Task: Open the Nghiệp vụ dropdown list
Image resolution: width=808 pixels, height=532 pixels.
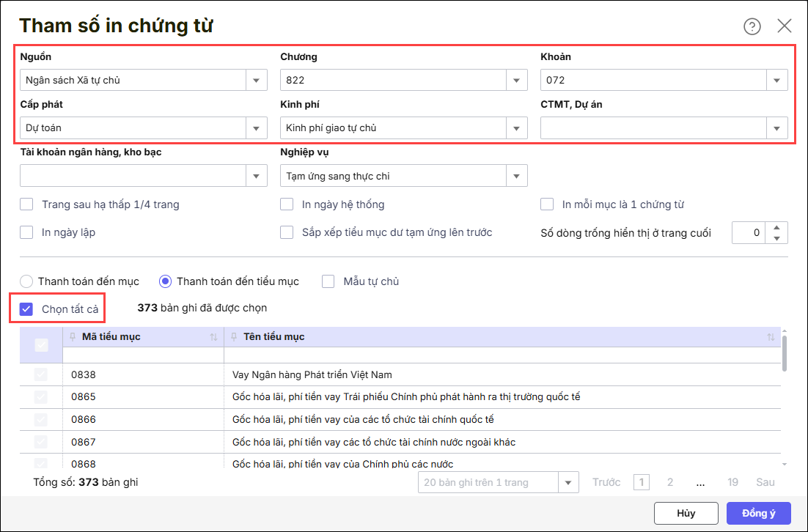Action: [x=516, y=176]
